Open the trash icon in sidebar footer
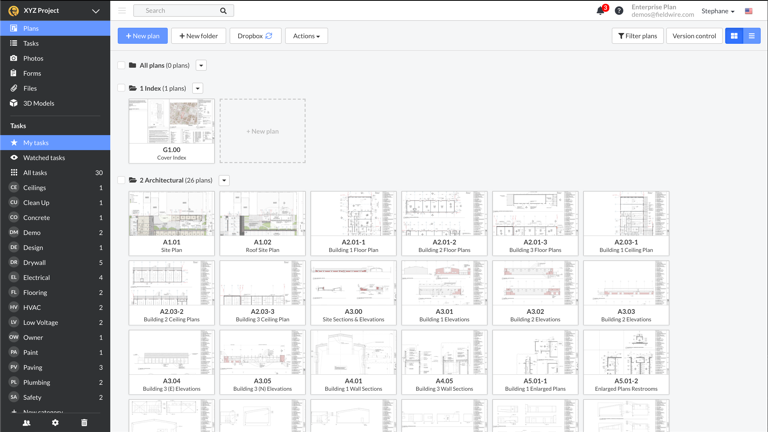The height and width of the screenshot is (432, 768). (x=84, y=423)
